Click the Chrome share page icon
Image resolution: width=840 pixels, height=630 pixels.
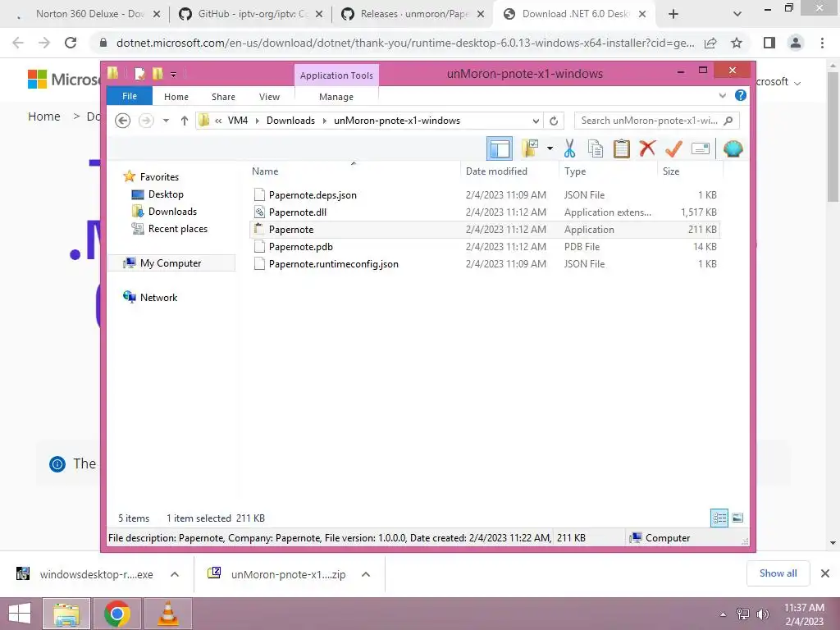click(710, 43)
